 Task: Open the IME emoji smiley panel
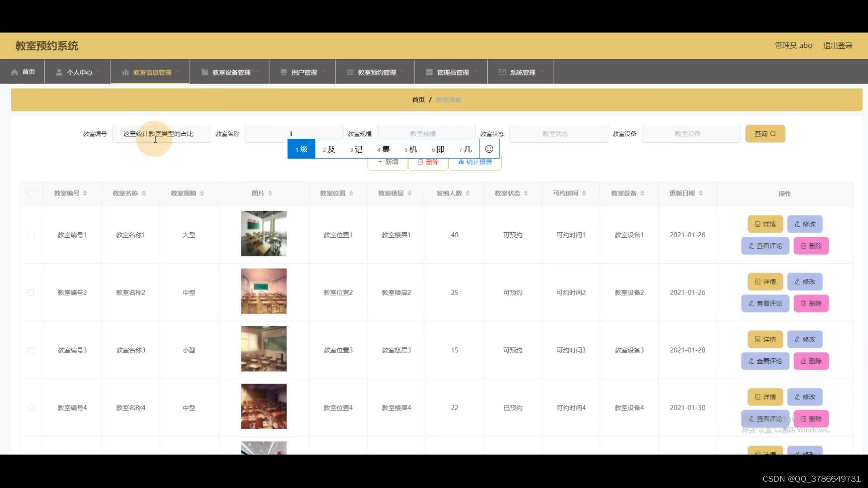pos(489,149)
